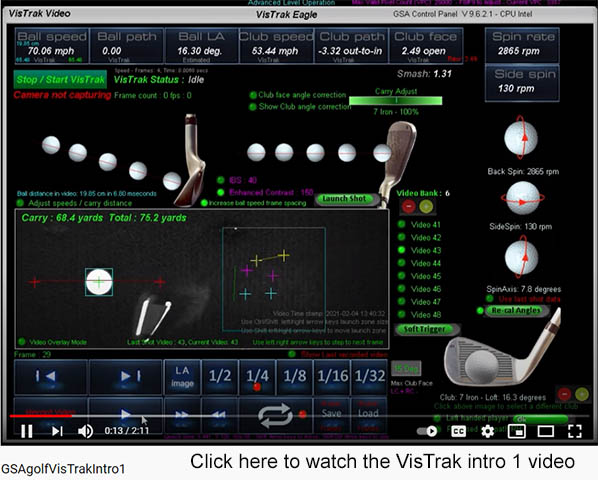598x480 pixels.
Task: Select 1/16 playback speed
Action: pyautogui.click(x=332, y=377)
